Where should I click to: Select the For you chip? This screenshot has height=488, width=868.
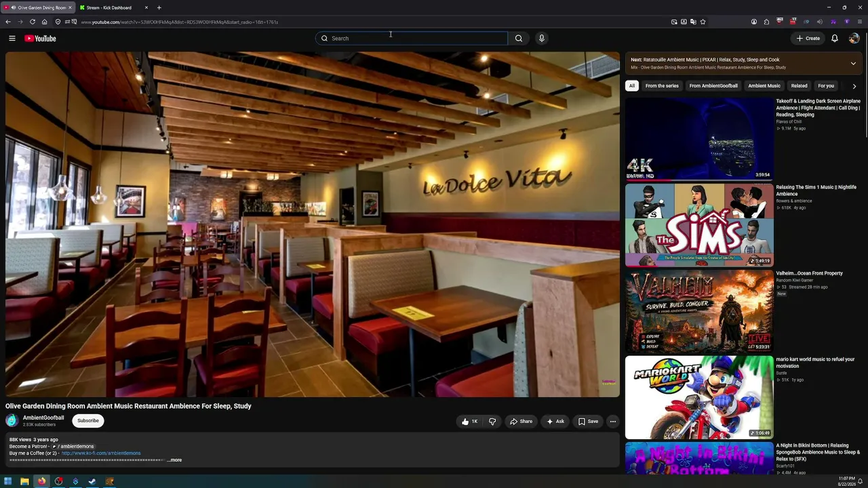[x=826, y=86]
